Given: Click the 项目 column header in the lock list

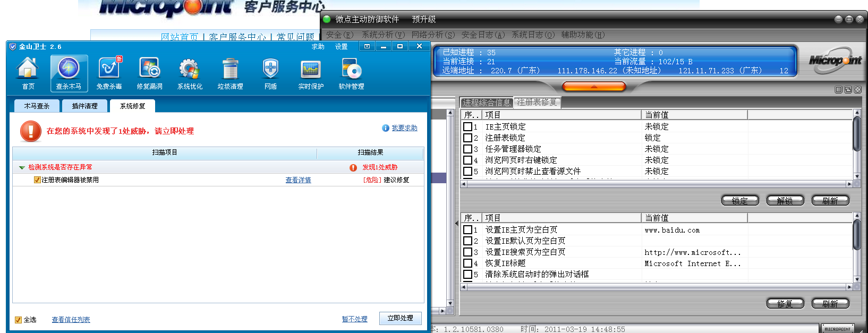Looking at the screenshot, I should [x=561, y=115].
